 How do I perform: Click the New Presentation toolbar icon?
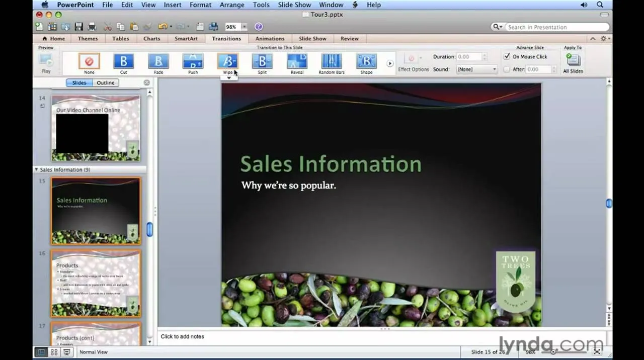(x=39, y=27)
